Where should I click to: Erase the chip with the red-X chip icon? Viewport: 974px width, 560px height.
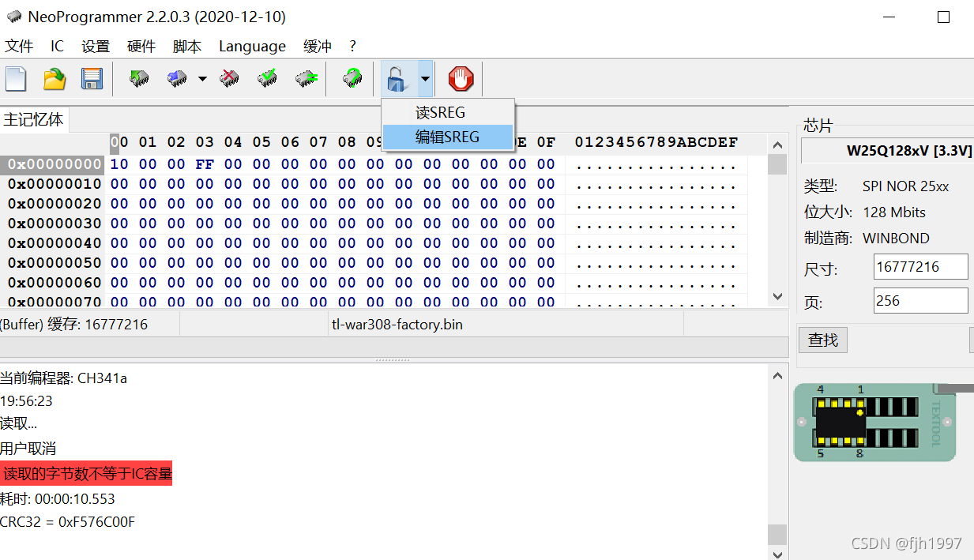pos(230,78)
